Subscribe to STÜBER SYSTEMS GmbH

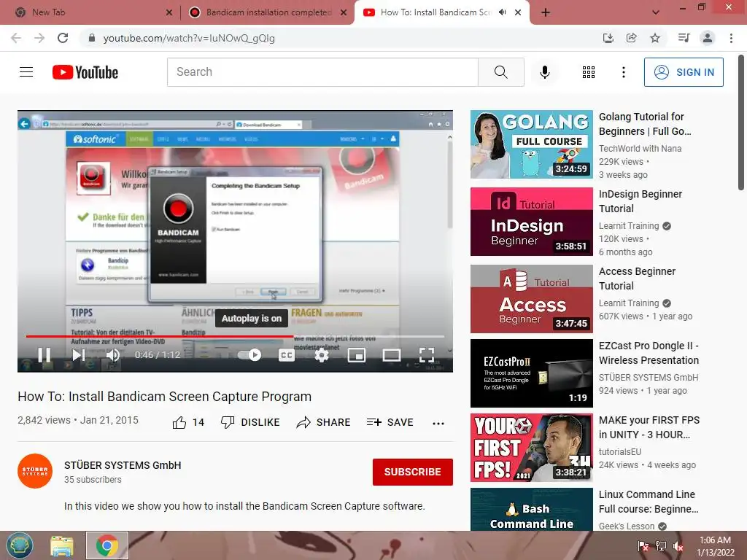pos(413,472)
